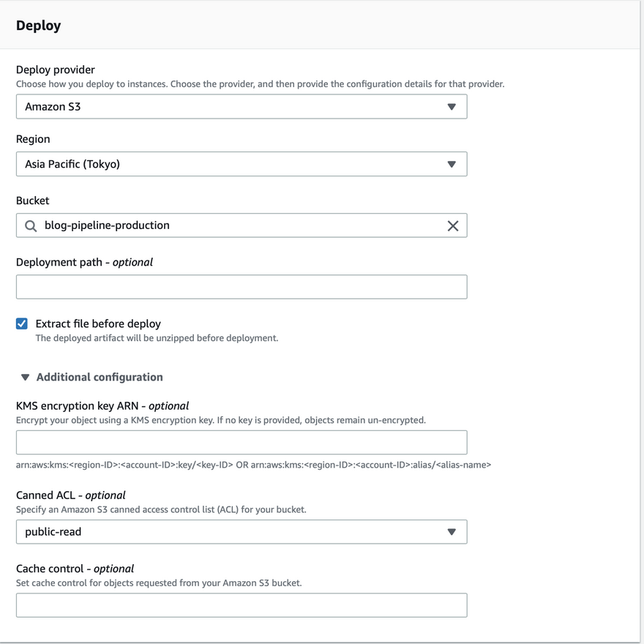The height and width of the screenshot is (644, 644).
Task: Click the search magnifier icon in Bucket field
Action: point(31,226)
